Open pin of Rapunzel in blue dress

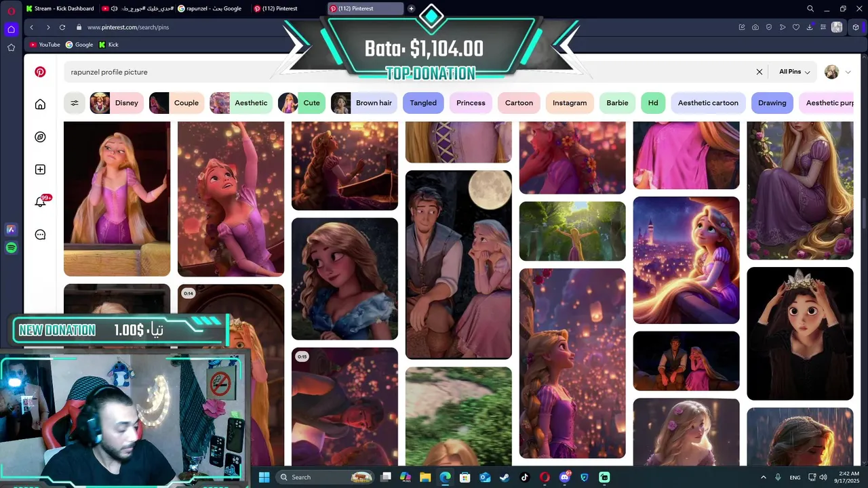344,279
